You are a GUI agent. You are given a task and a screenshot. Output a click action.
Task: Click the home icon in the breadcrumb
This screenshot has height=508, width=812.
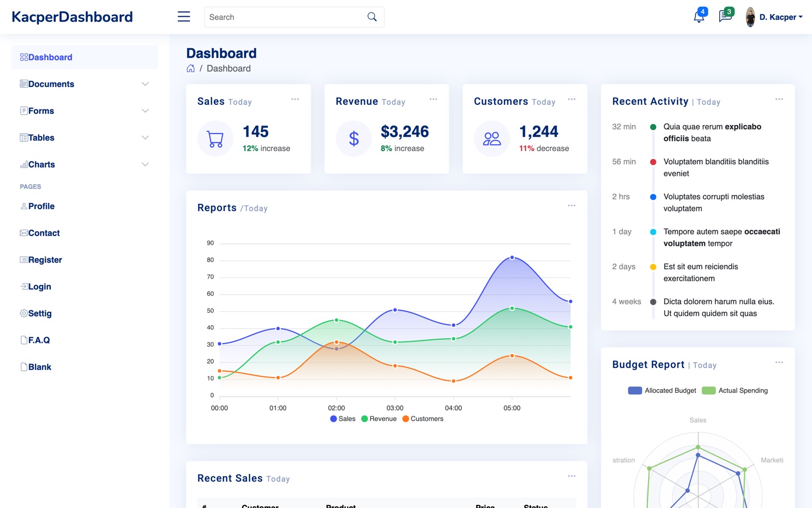point(191,68)
